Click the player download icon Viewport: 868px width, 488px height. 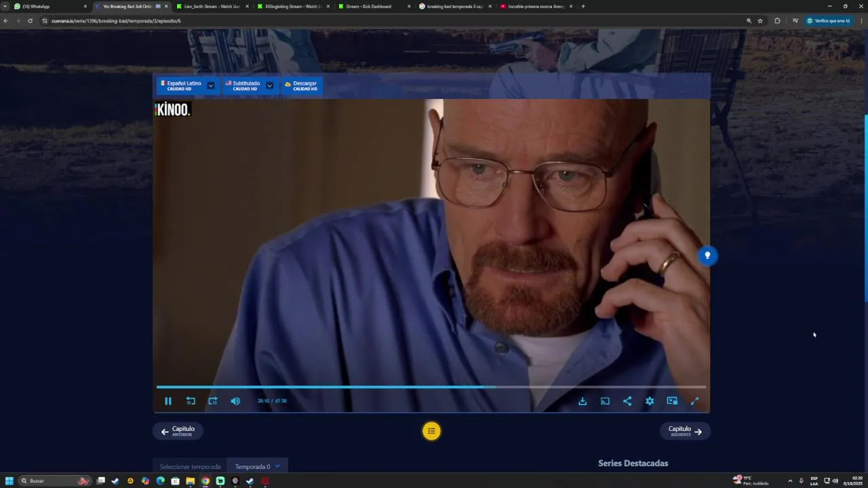(x=583, y=401)
